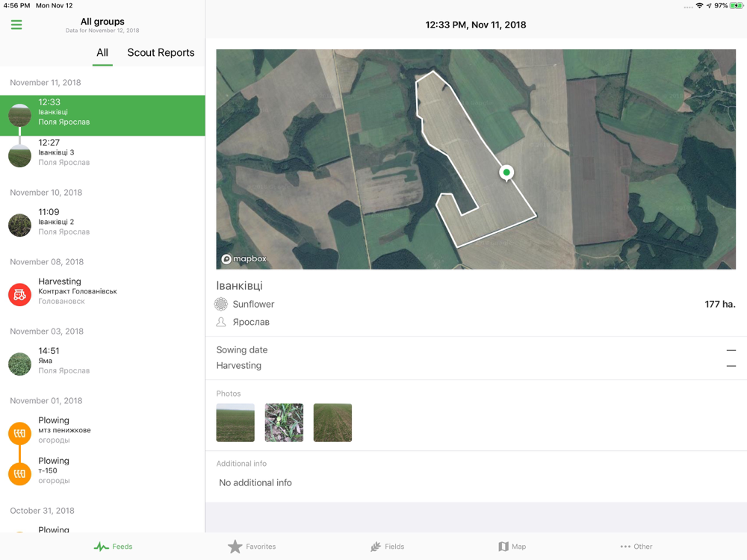The width and height of the screenshot is (747, 560).
Task: Click the sunflower crop icon
Action: pyautogui.click(x=221, y=304)
